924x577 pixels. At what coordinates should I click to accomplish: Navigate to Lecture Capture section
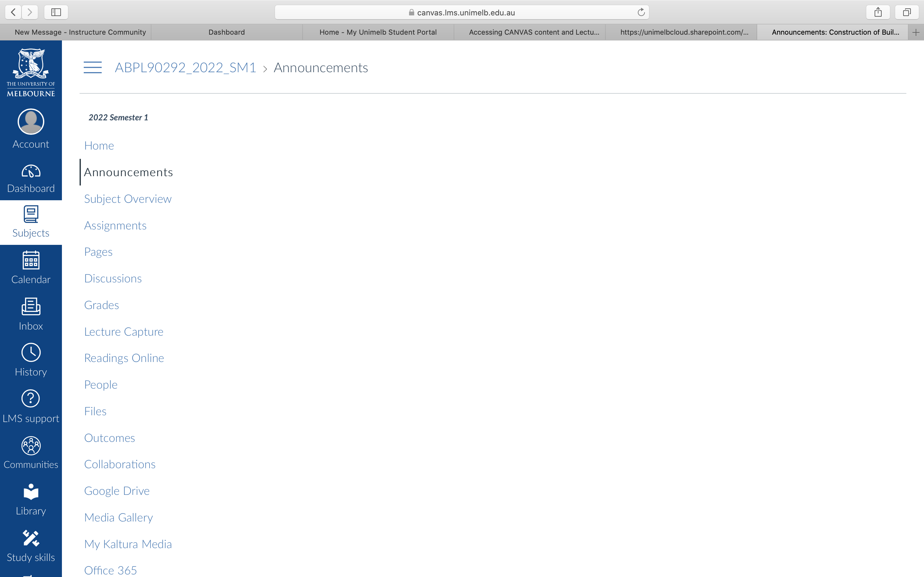[124, 331]
